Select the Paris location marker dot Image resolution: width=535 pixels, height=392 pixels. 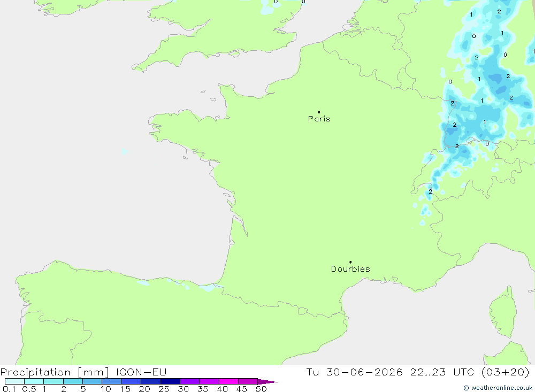(x=319, y=112)
